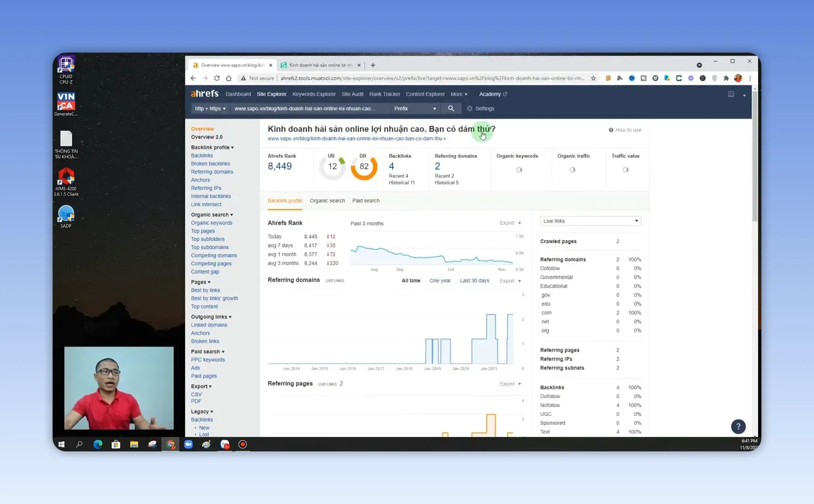Viewport: 814px width, 504px height.
Task: Reload the page with the refresh icon
Action: click(217, 78)
